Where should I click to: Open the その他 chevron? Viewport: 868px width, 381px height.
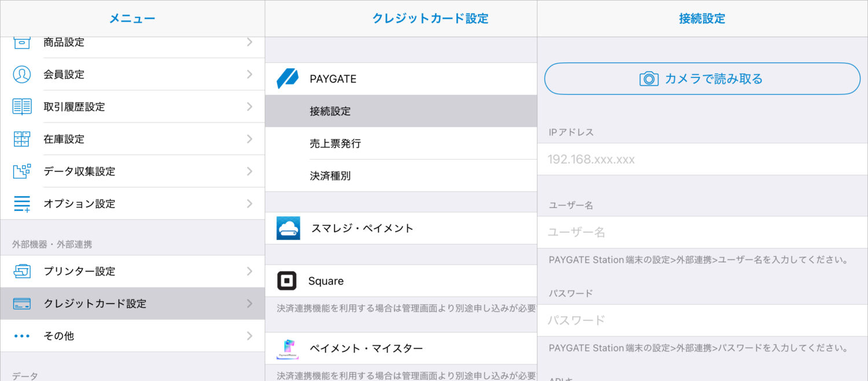pyautogui.click(x=249, y=335)
